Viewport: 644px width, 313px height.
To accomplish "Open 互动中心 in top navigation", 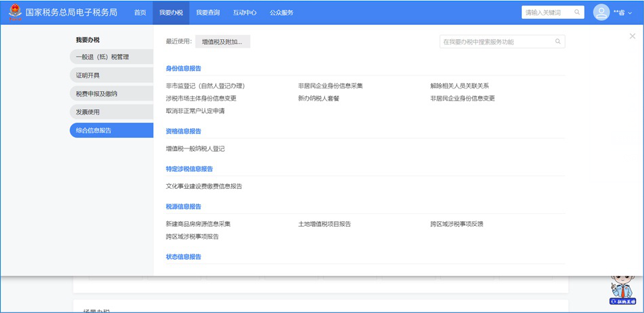I will point(245,13).
